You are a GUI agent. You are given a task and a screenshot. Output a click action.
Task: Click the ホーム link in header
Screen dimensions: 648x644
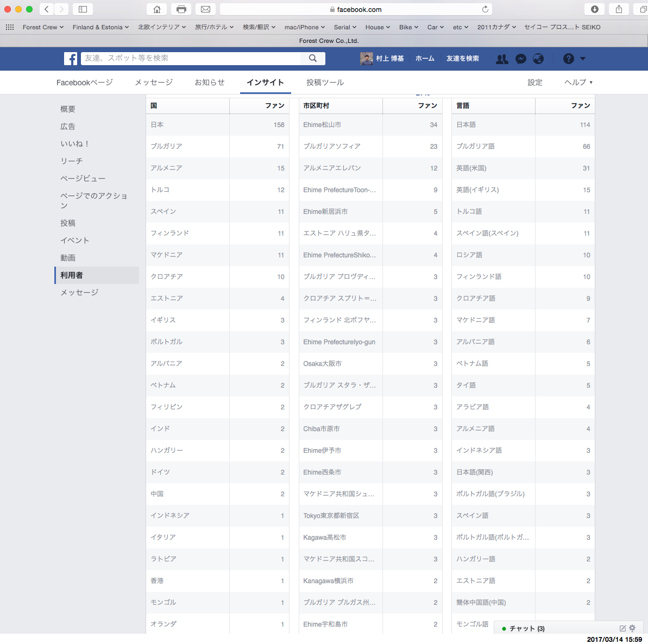coord(425,59)
